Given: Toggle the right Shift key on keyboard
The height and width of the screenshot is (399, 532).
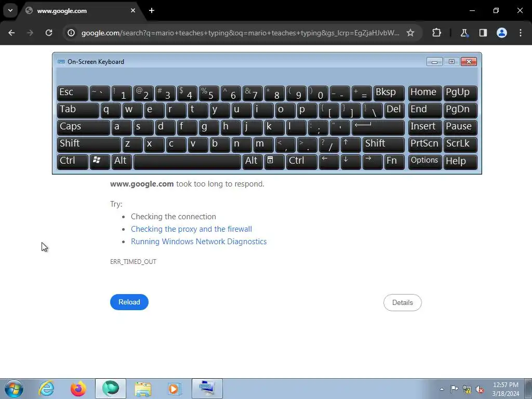Looking at the screenshot, I should pyautogui.click(x=383, y=144).
